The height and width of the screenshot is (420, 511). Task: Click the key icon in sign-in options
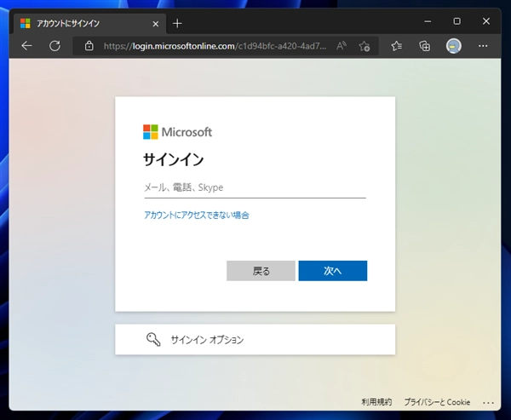(x=153, y=339)
